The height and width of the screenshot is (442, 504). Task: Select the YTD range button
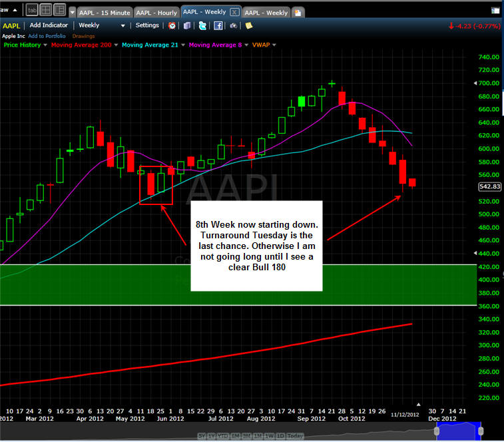pos(223,436)
